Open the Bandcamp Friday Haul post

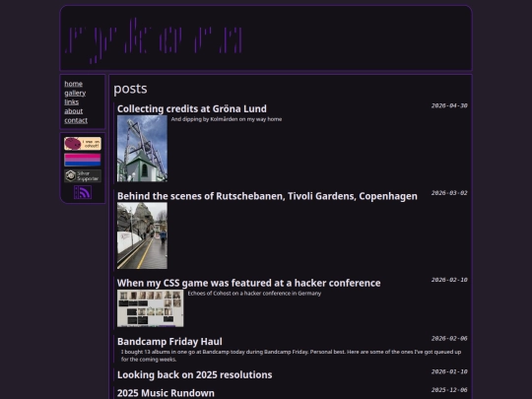point(169,341)
